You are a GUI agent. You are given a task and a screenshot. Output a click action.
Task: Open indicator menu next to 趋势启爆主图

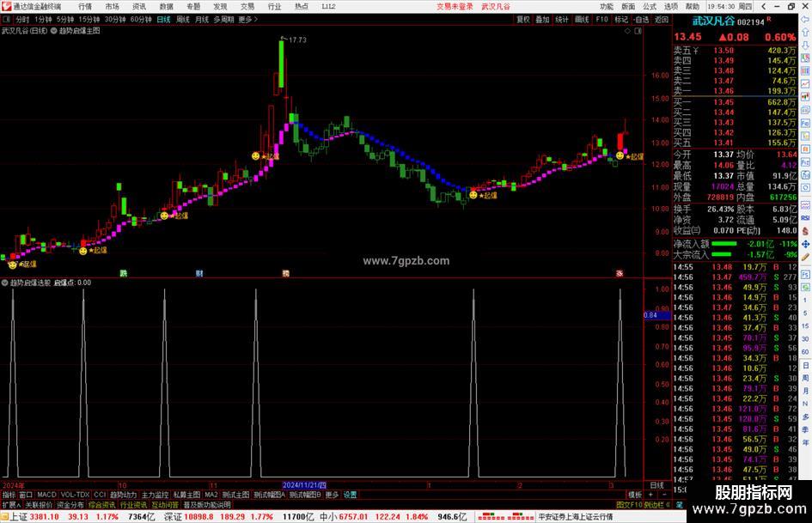point(53,31)
